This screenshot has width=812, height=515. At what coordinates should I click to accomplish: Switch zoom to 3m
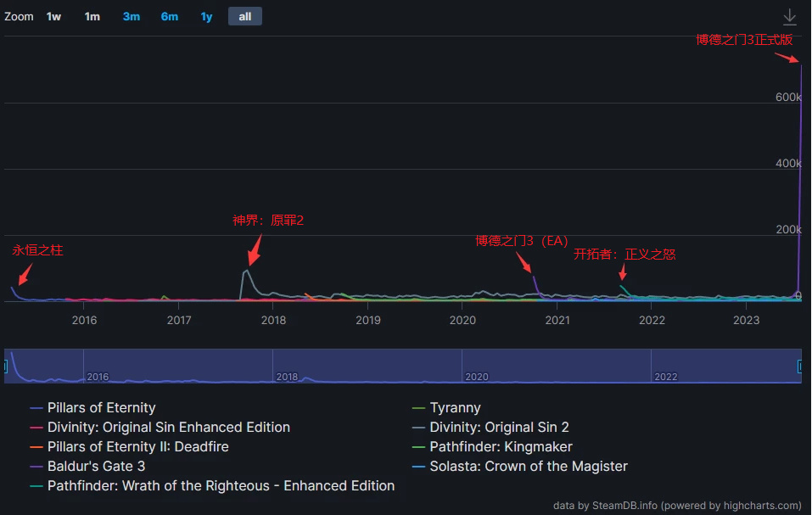[131, 17]
